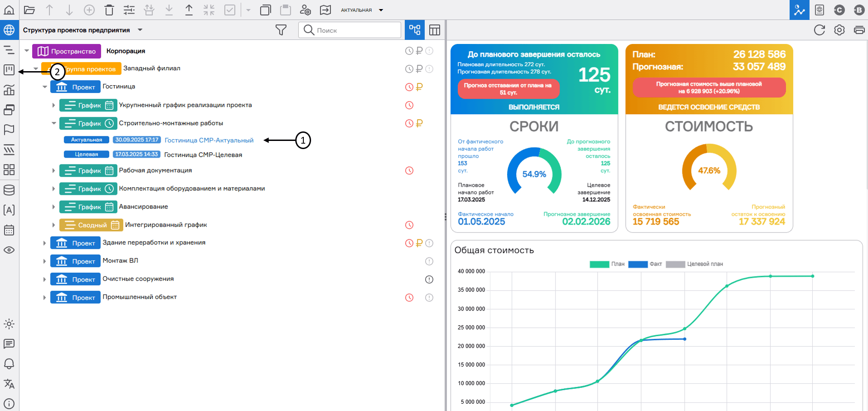Open the calendar icon in left sidebar
Image resolution: width=868 pixels, height=411 pixels.
point(9,230)
